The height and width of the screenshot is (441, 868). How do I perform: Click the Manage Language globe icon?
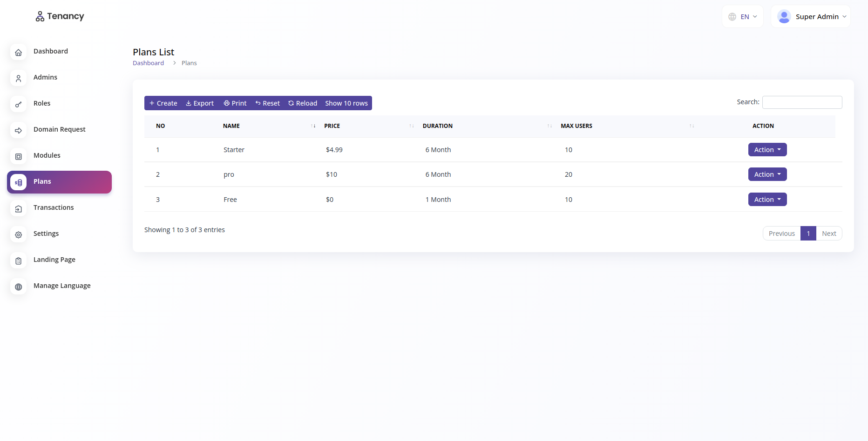[19, 287]
